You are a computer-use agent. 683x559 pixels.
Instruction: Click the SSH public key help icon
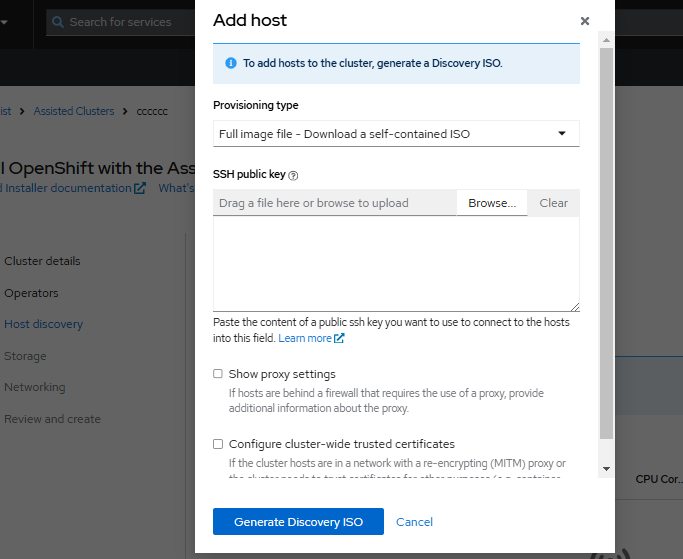[x=293, y=175]
